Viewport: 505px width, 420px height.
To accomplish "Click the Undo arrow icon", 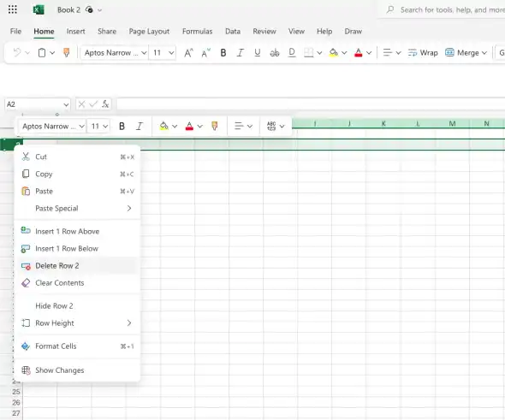I will coord(17,52).
